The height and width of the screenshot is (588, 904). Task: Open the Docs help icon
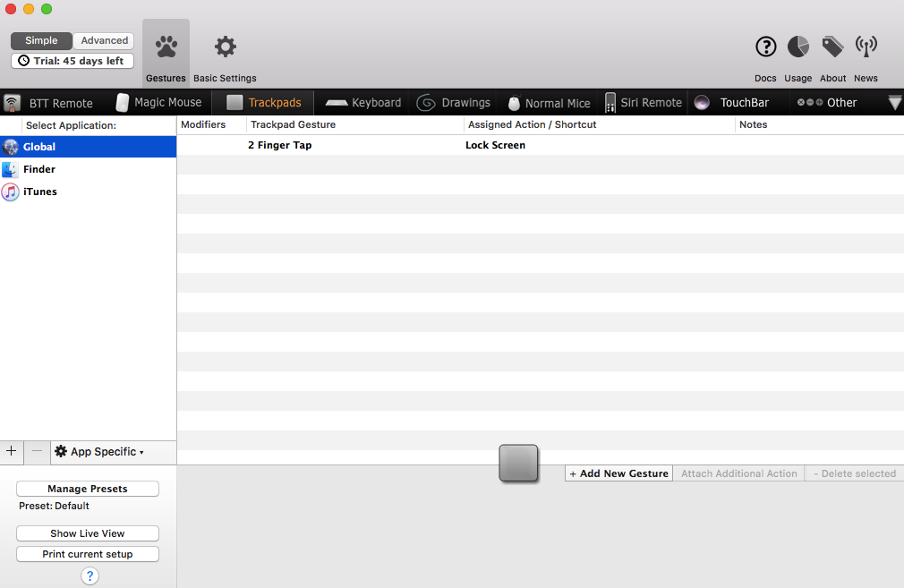click(x=765, y=47)
